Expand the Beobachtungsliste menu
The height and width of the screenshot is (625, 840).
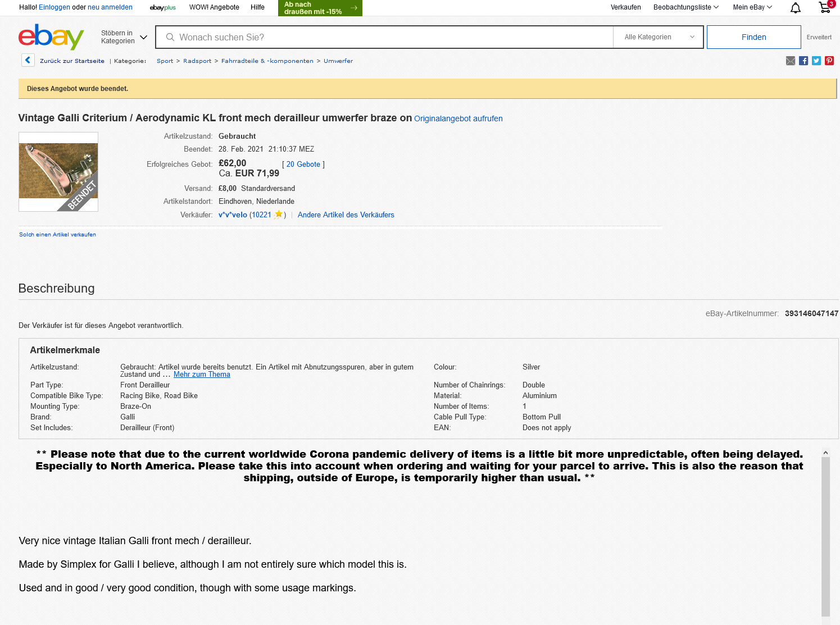coord(685,7)
